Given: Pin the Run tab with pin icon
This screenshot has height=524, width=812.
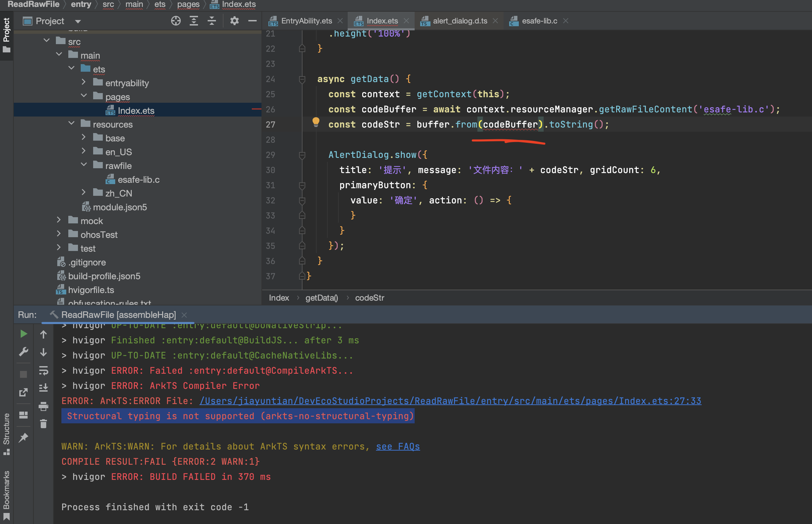Looking at the screenshot, I should coord(23,438).
